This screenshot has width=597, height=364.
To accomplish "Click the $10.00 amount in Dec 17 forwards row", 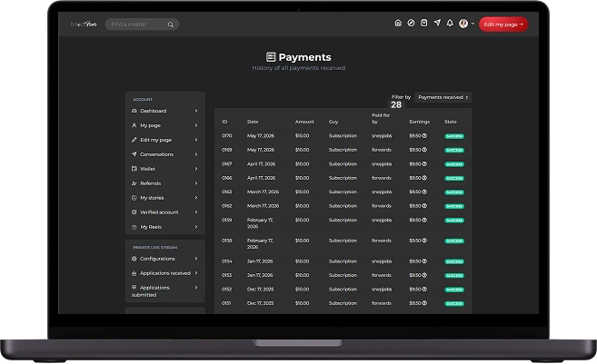I will (302, 303).
